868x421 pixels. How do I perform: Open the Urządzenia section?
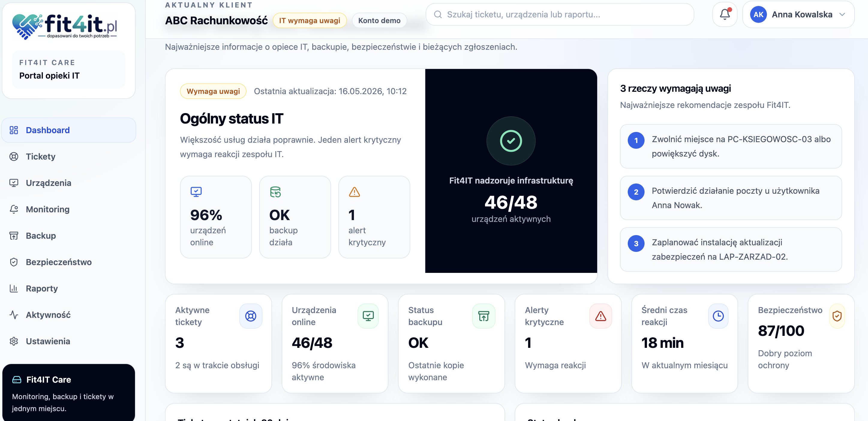click(69, 183)
